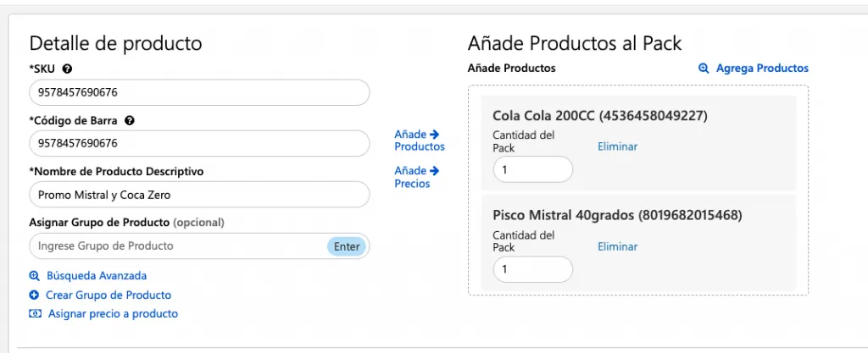Click the SKU help question-mark icon
Screen dimensions: 868x353
pos(68,69)
